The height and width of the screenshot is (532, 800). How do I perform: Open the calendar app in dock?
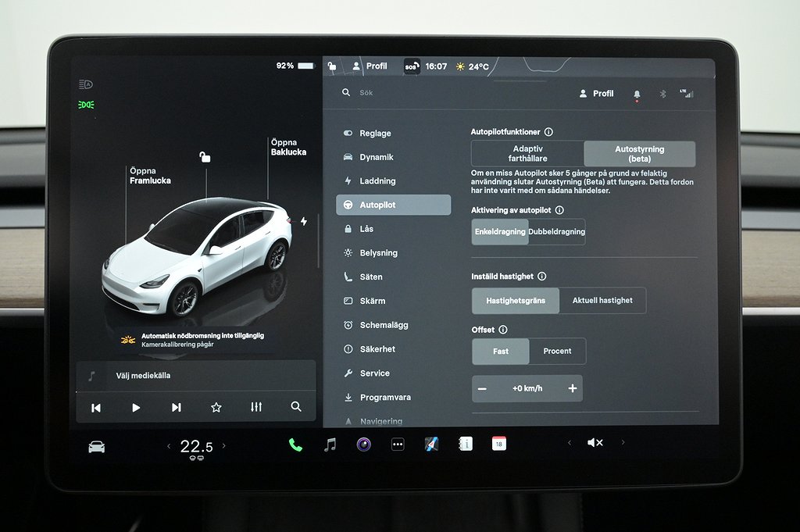pyautogui.click(x=498, y=444)
